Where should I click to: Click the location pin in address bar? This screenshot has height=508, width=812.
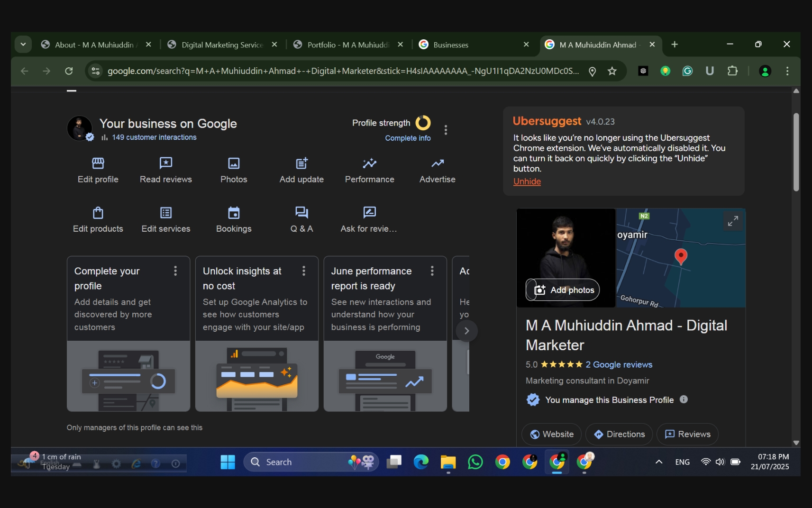[x=592, y=72]
